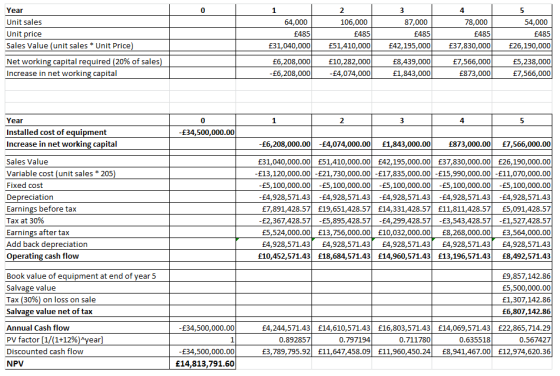Select the £10,452,571.43 operating cash flow cell
Screen dimensions: 560x376
pyautogui.click(x=274, y=256)
